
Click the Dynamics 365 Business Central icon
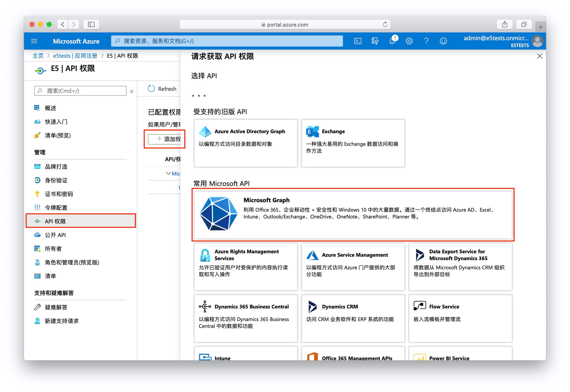click(x=205, y=307)
